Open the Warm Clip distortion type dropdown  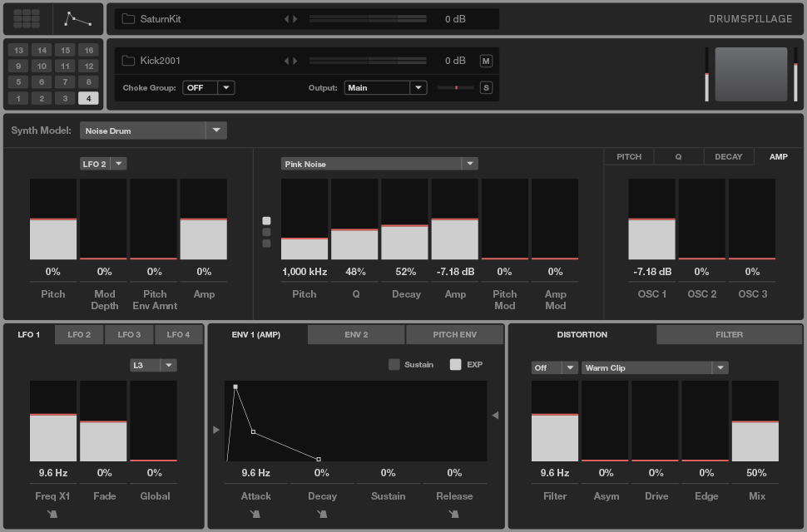click(655, 367)
